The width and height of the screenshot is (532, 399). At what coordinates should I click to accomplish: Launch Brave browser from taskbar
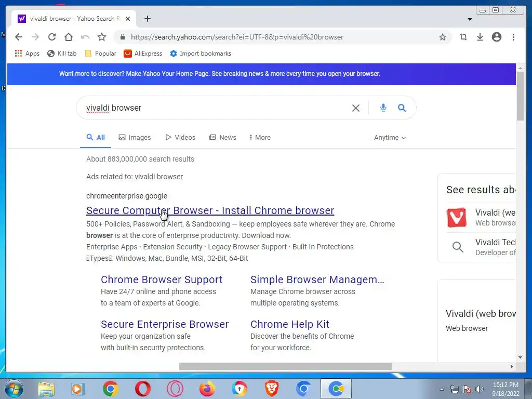[x=271, y=389]
